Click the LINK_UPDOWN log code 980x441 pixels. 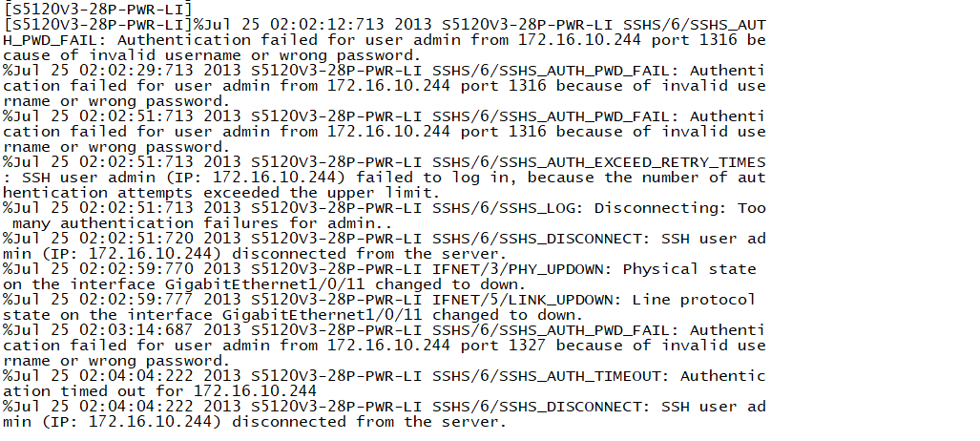tap(563, 300)
